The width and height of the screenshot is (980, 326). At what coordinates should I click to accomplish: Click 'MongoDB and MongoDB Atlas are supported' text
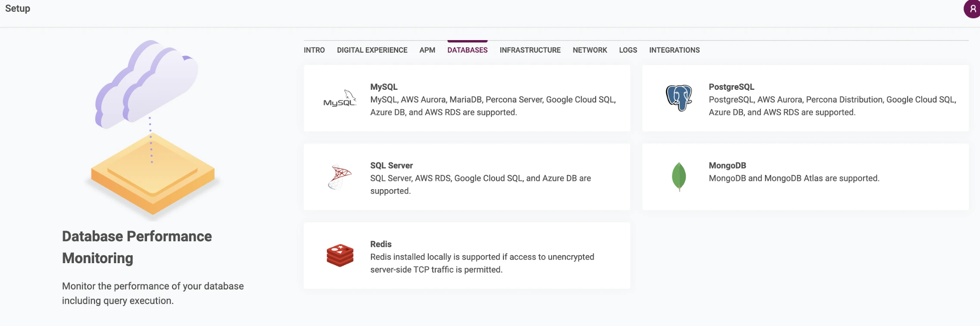(794, 178)
